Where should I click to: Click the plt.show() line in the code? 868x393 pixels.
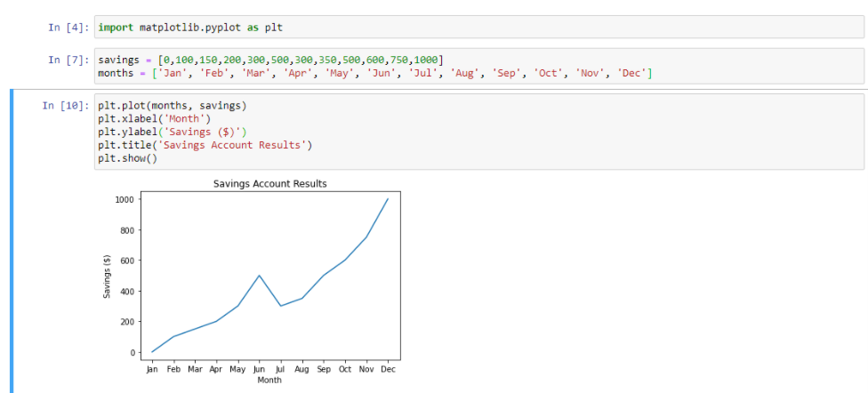(x=128, y=158)
